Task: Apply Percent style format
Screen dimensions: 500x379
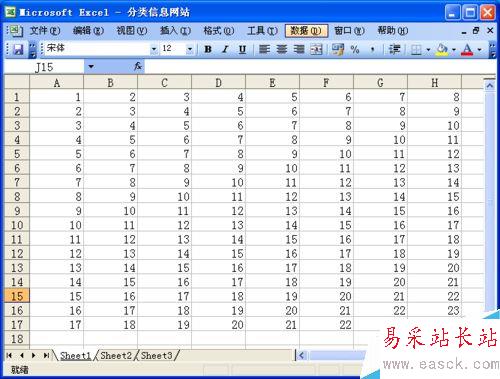Action: pyautogui.click(x=355, y=49)
